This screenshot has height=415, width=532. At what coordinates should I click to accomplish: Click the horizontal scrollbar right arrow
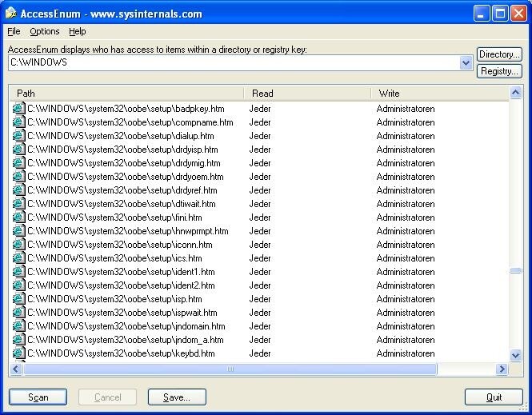[x=502, y=369]
